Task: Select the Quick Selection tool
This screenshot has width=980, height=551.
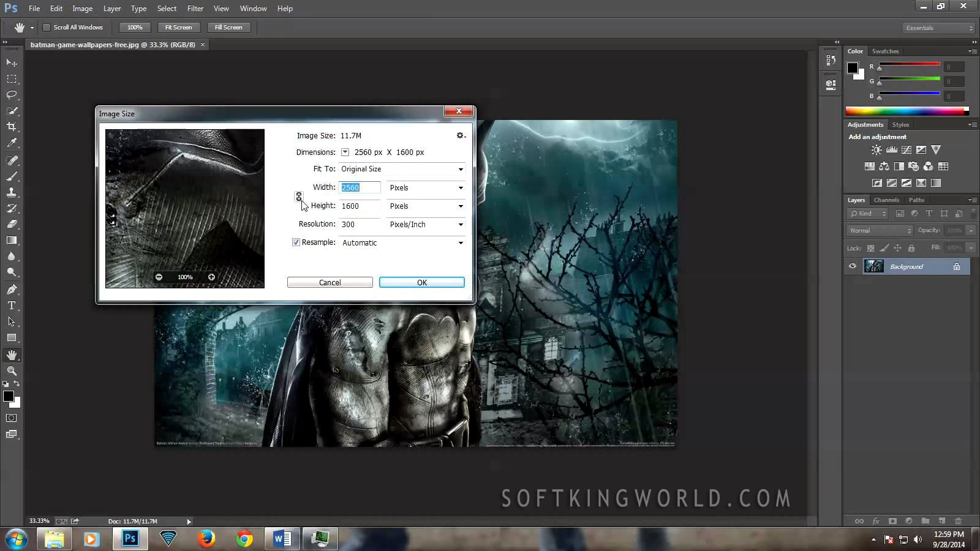Action: (x=12, y=111)
